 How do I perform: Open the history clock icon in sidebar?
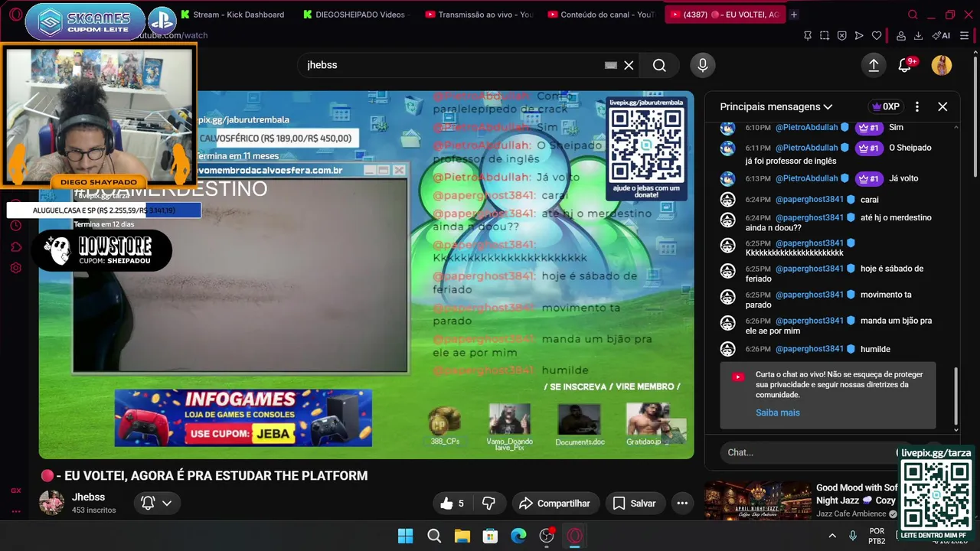tap(15, 226)
